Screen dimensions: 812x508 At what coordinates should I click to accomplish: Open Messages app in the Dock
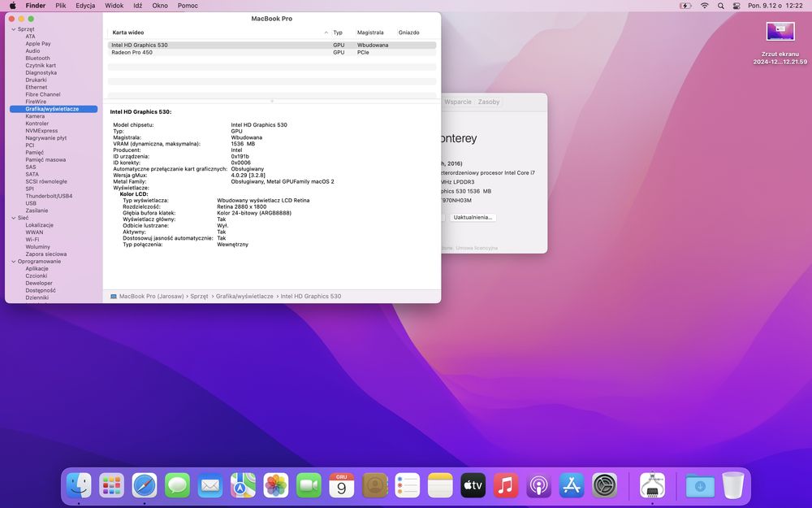click(x=177, y=486)
